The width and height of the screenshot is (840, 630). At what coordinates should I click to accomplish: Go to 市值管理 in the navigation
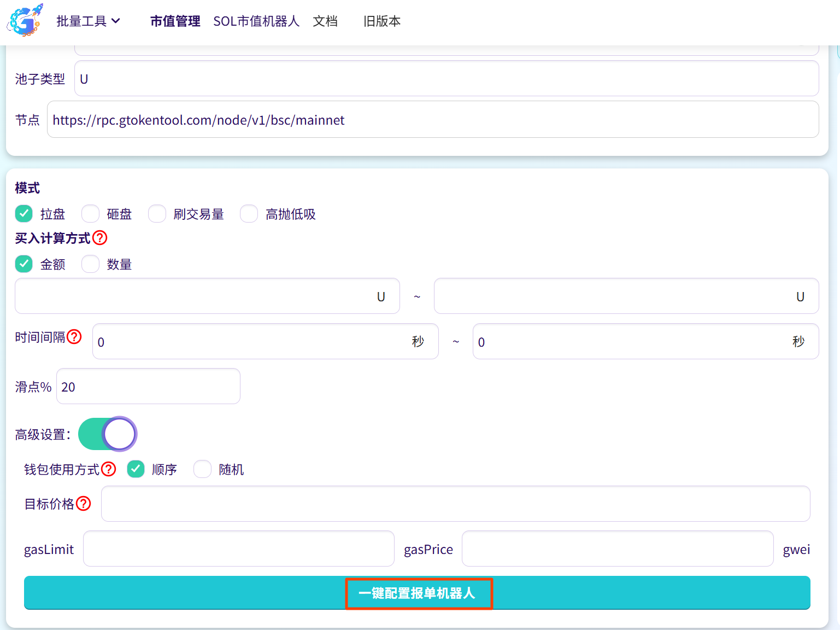pos(175,21)
